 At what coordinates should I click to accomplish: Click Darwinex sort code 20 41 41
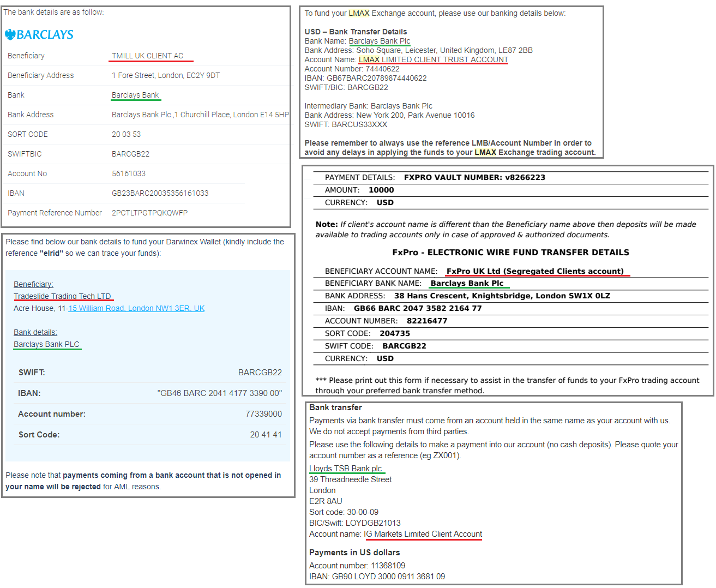tap(266, 435)
